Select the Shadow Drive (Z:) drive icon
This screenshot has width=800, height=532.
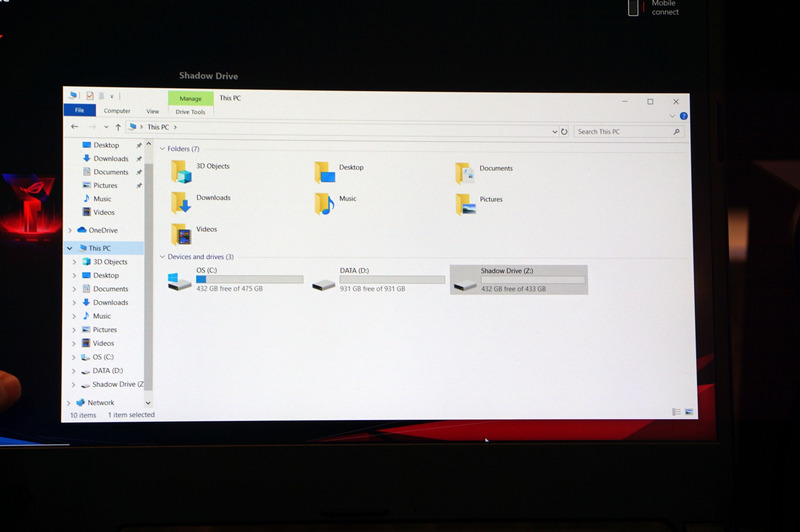465,284
